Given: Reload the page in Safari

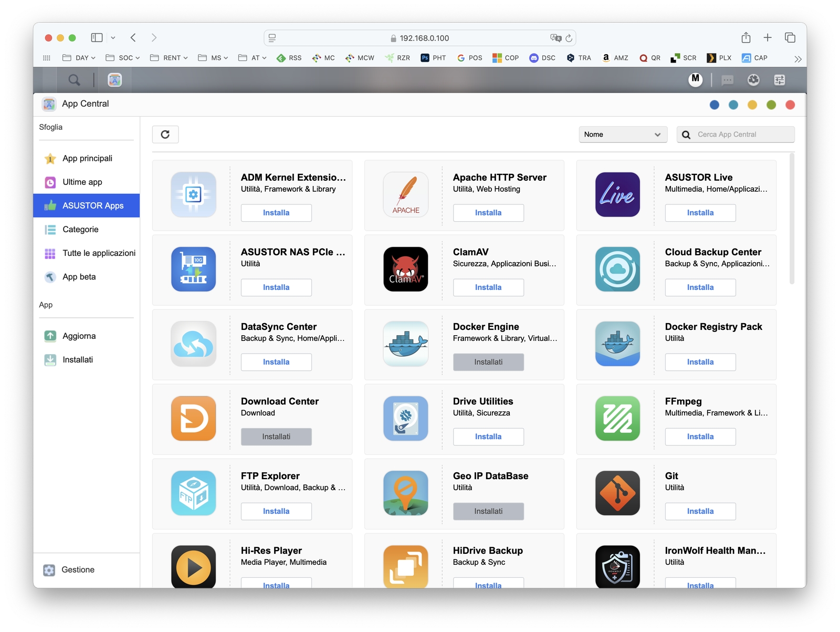Looking at the screenshot, I should click(x=569, y=38).
